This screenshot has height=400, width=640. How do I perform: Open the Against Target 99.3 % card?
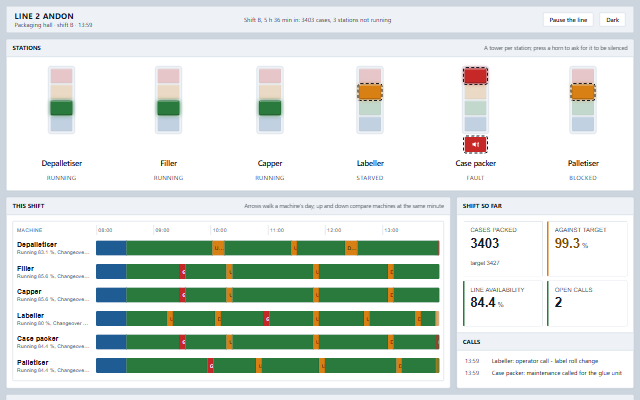tap(587, 249)
